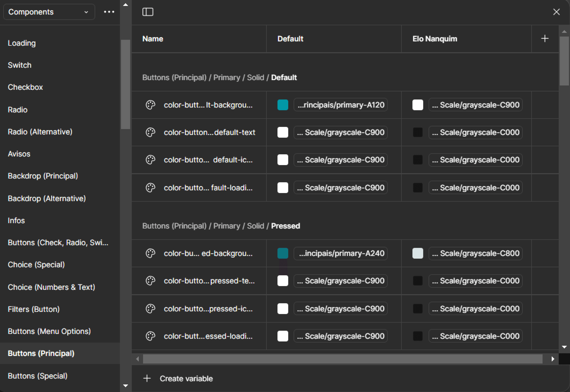Image resolution: width=570 pixels, height=392 pixels.
Task: Open Filters (Button) group in sidebar
Action: click(34, 309)
